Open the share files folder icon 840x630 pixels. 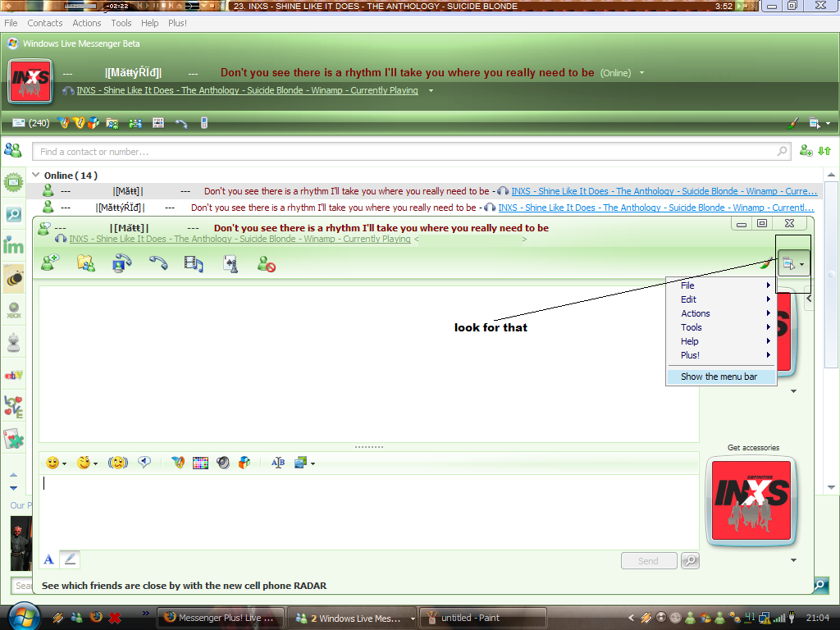(x=85, y=263)
